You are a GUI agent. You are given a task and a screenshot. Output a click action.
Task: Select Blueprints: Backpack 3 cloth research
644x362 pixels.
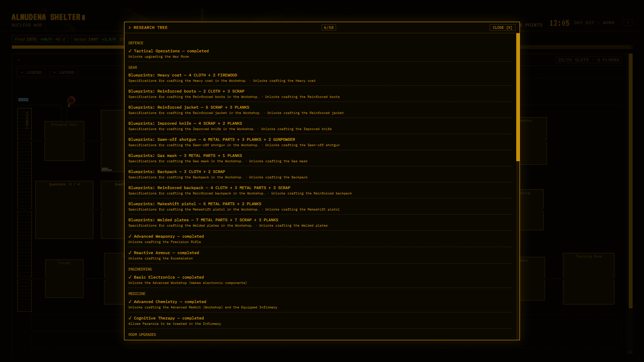tap(320, 174)
